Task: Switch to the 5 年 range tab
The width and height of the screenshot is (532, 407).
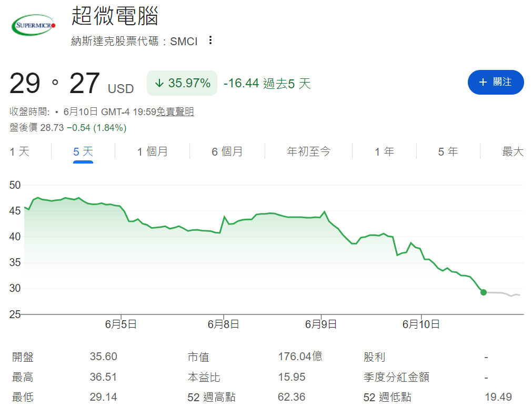Action: [x=448, y=151]
